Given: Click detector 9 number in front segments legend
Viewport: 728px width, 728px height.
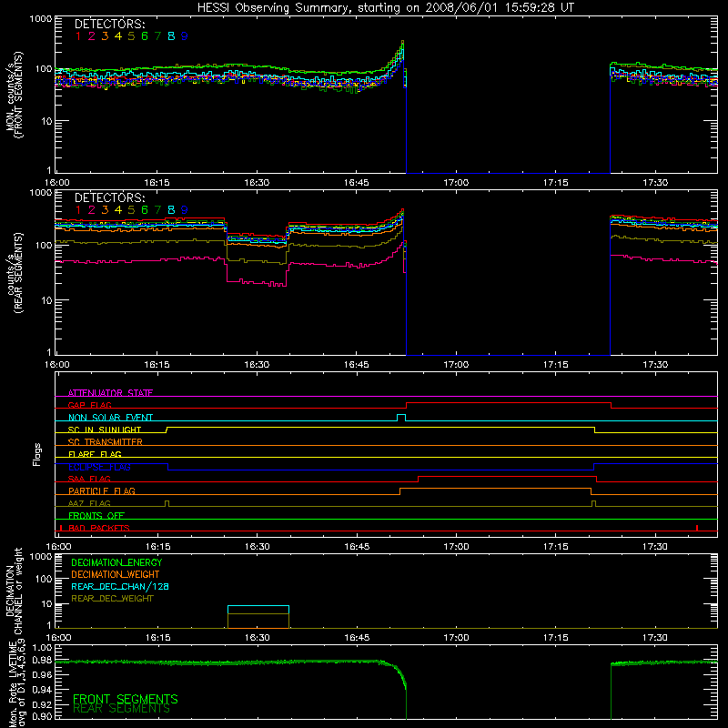Looking at the screenshot, I should pos(185,36).
